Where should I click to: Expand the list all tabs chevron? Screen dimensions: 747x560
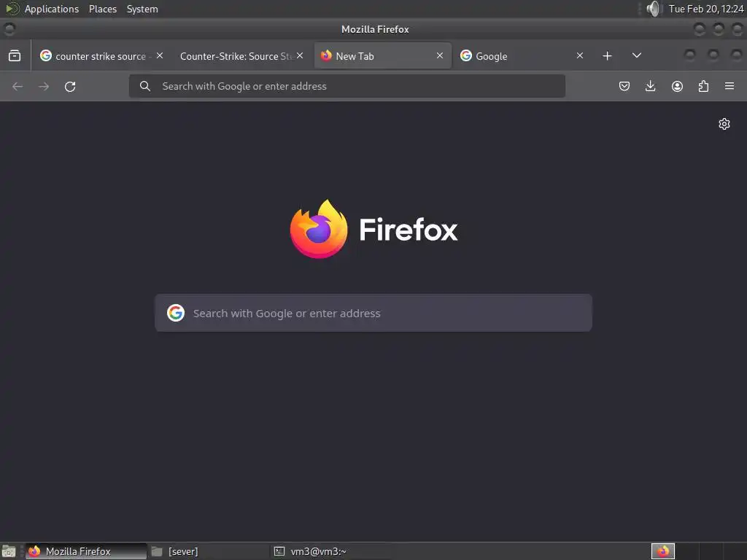click(636, 55)
